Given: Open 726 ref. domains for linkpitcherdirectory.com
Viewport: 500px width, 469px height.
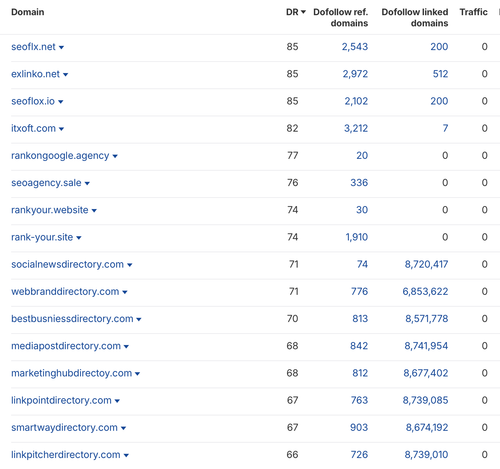Looking at the screenshot, I should coord(359,455).
